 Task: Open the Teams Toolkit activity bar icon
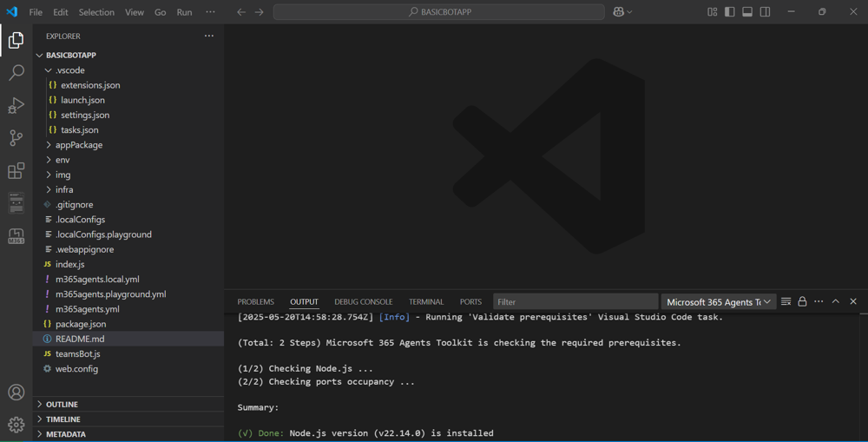click(16, 203)
